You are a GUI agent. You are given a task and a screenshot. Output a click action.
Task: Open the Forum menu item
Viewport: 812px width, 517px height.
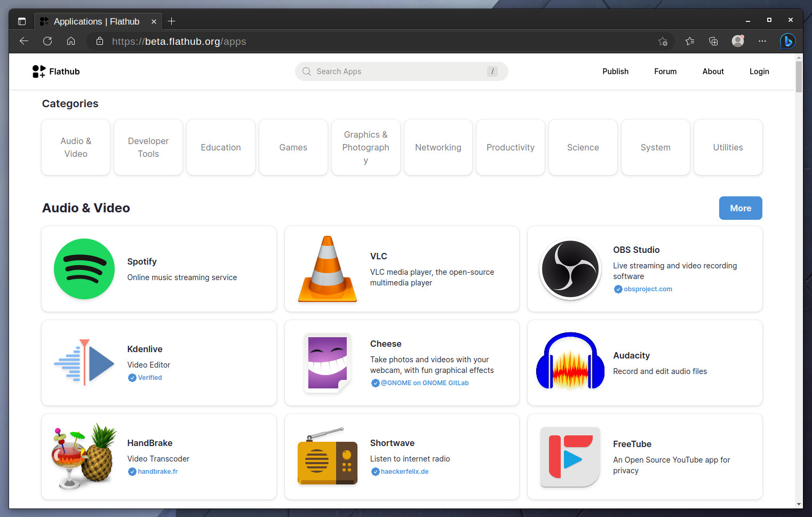(665, 71)
